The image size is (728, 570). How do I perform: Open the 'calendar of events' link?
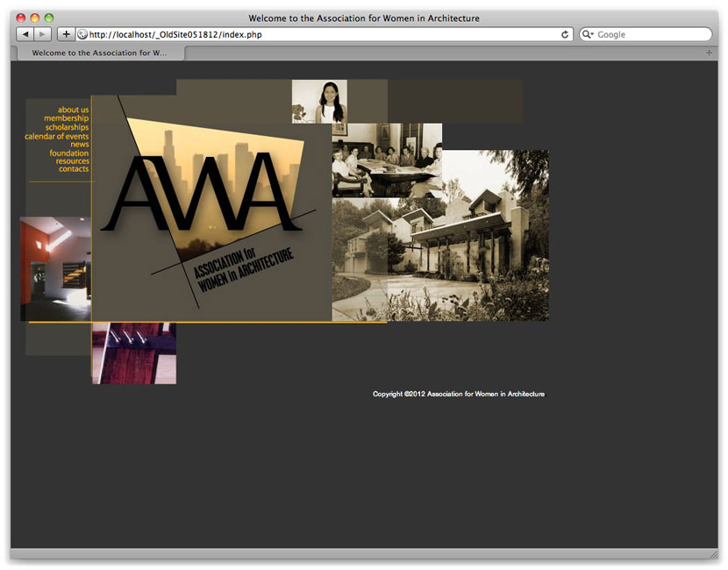[x=57, y=136]
